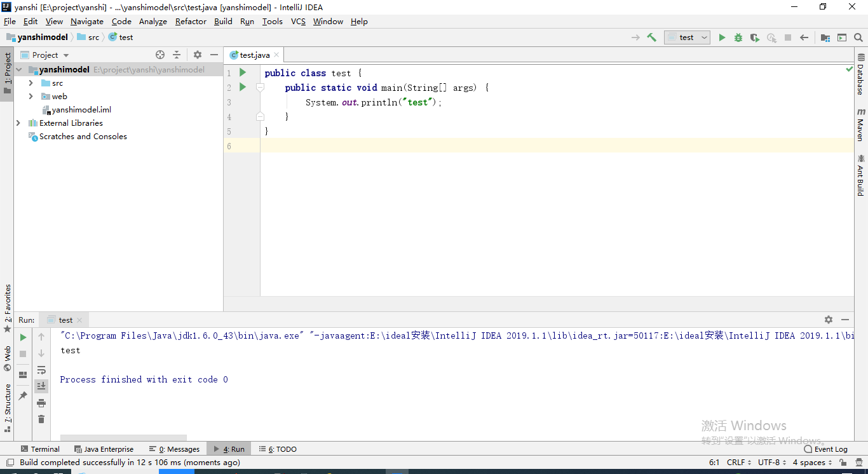Click the Search Everywhere magnifier icon
This screenshot has width=868, height=474.
coord(858,37)
